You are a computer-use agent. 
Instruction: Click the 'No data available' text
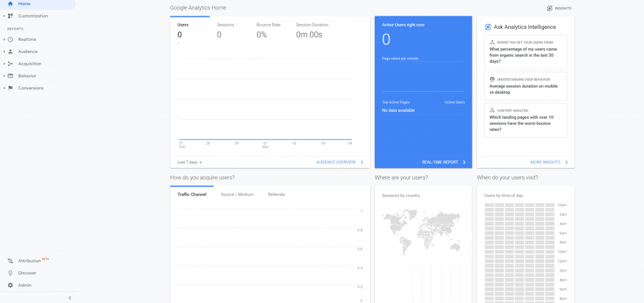click(x=398, y=111)
